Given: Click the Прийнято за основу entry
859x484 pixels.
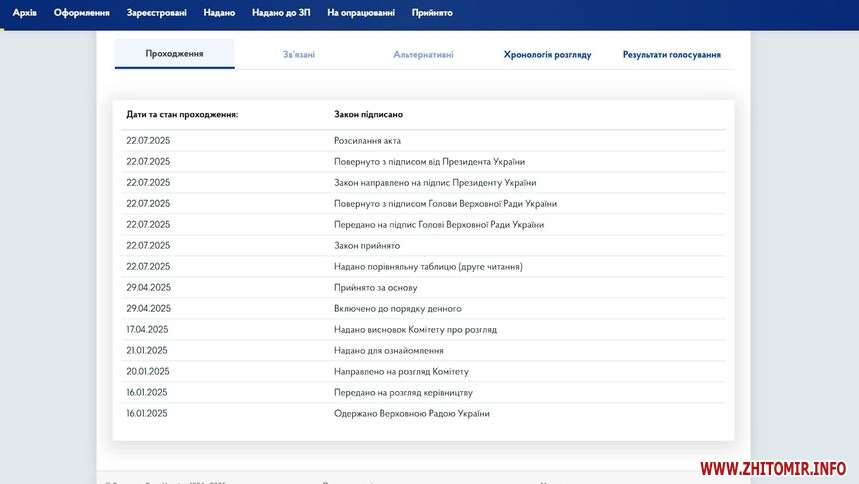Looking at the screenshot, I should click(375, 288).
